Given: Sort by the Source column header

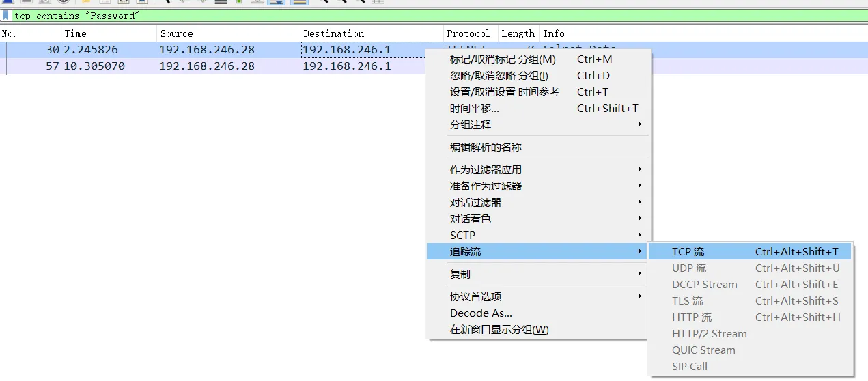Looking at the screenshot, I should click(x=176, y=33).
